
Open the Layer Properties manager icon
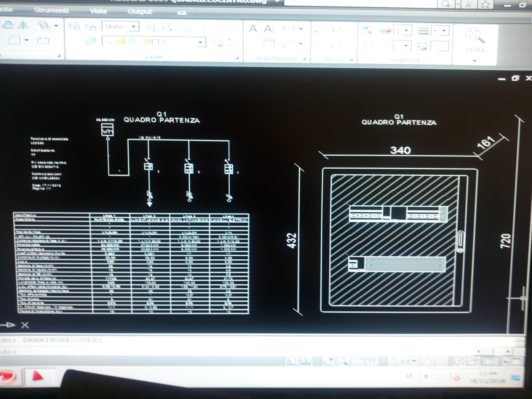tap(74, 26)
